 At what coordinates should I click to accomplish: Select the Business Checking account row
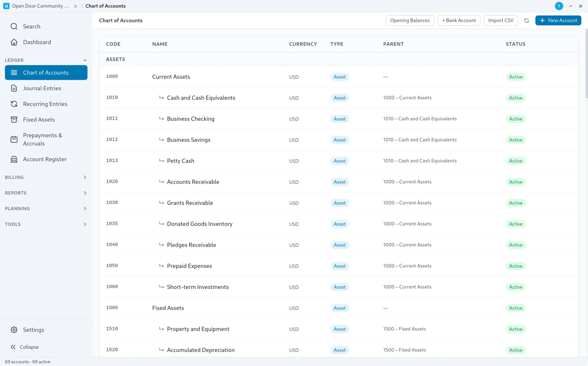pyautogui.click(x=338, y=119)
